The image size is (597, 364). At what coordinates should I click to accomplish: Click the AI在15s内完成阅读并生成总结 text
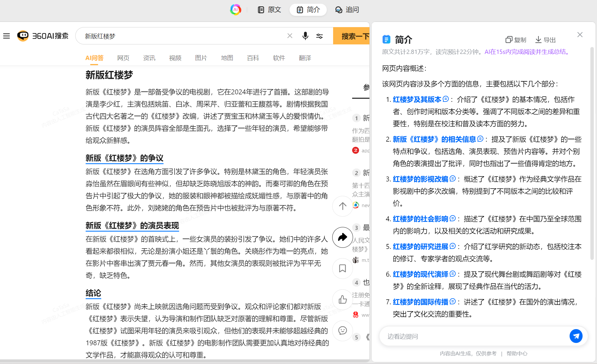pos(528,52)
